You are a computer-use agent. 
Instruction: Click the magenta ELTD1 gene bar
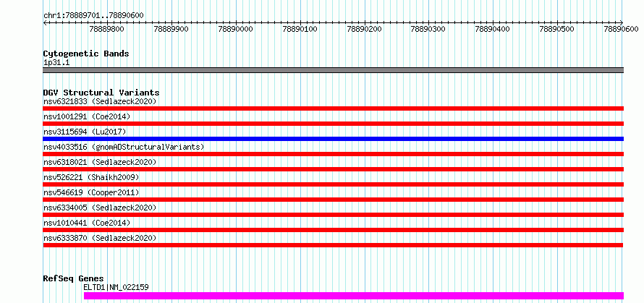(x=354, y=296)
